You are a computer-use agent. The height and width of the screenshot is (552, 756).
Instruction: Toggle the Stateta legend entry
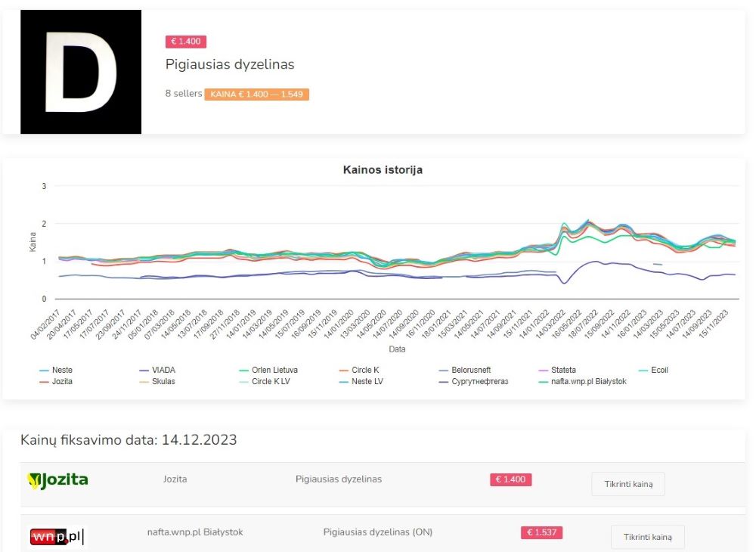tap(557, 371)
